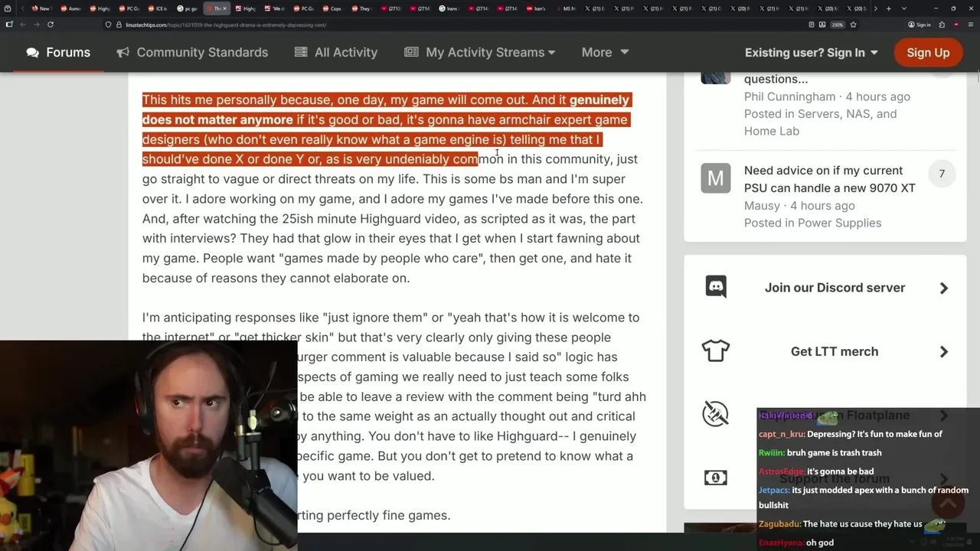Click the Floatplane logo icon

(x=716, y=414)
